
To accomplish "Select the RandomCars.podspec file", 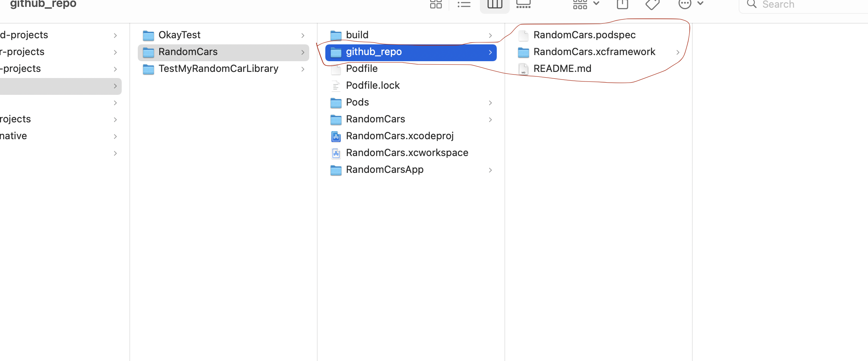I will pos(584,35).
